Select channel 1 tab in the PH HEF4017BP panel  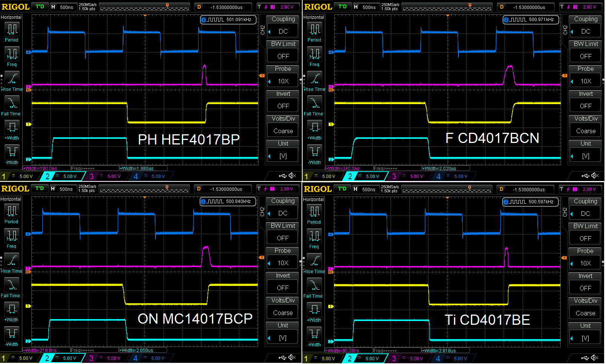point(19,176)
